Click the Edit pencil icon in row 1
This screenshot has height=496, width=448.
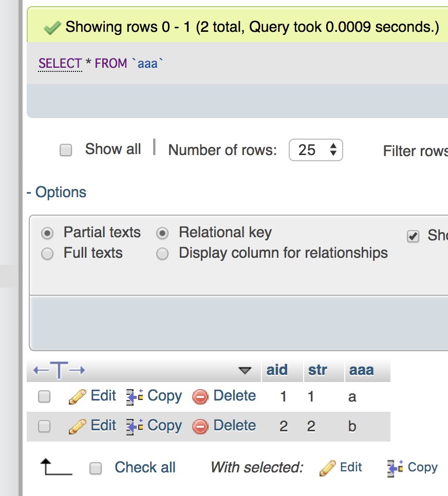click(x=77, y=396)
